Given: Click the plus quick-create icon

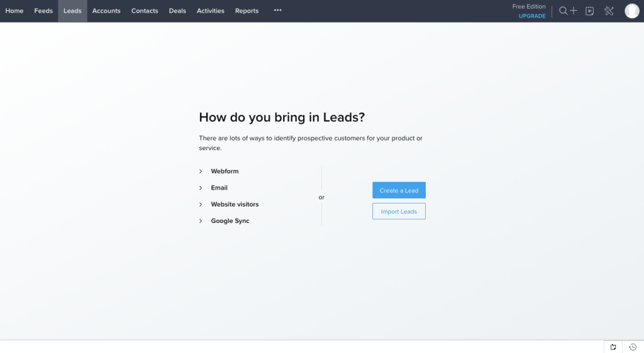Looking at the screenshot, I should tap(574, 11).
